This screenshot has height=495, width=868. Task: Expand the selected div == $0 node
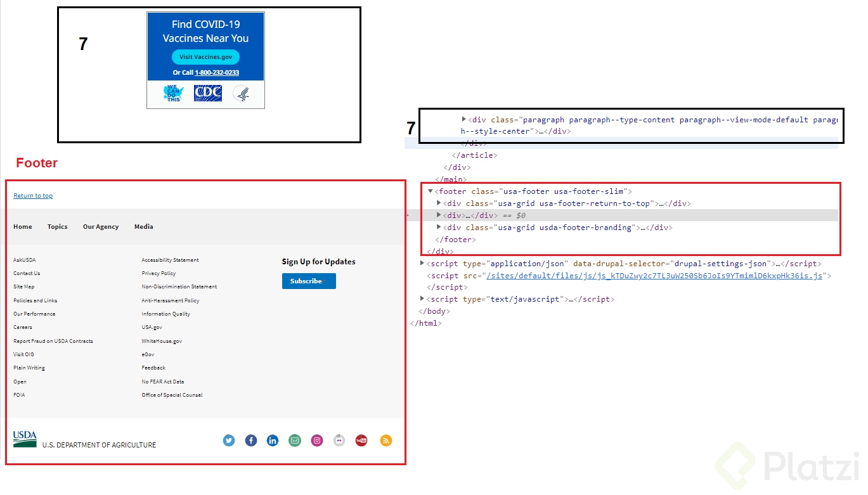click(439, 215)
